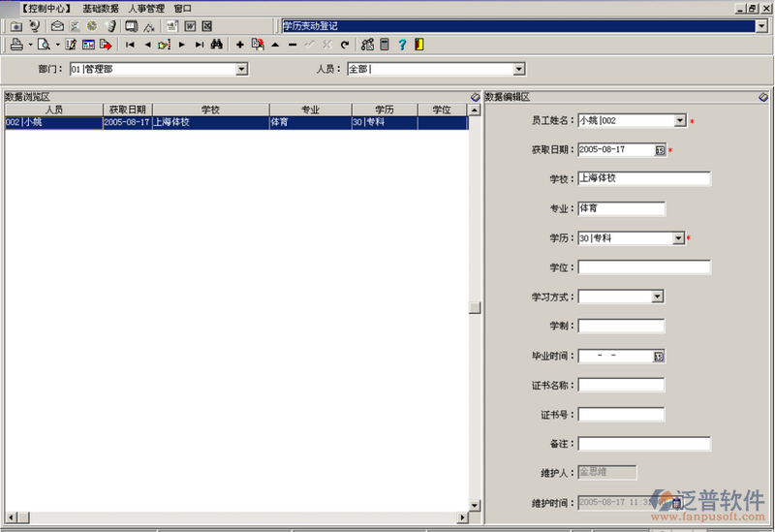The height and width of the screenshot is (532, 775).
Task: Click the pointing-hand locate record icon
Action: (x=164, y=45)
